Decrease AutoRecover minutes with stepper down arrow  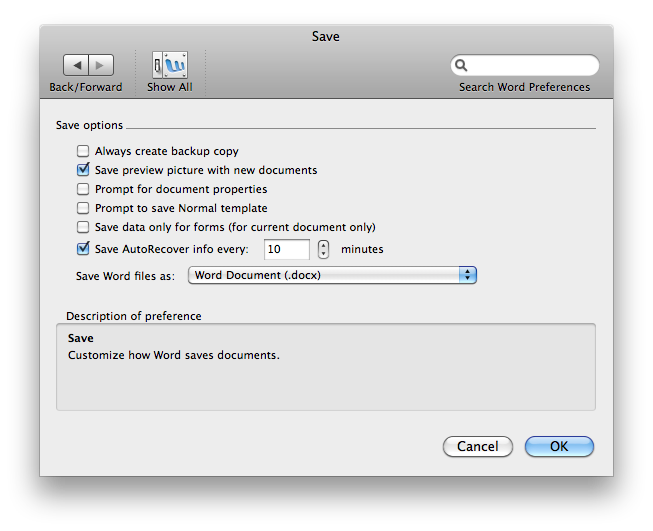(324, 254)
